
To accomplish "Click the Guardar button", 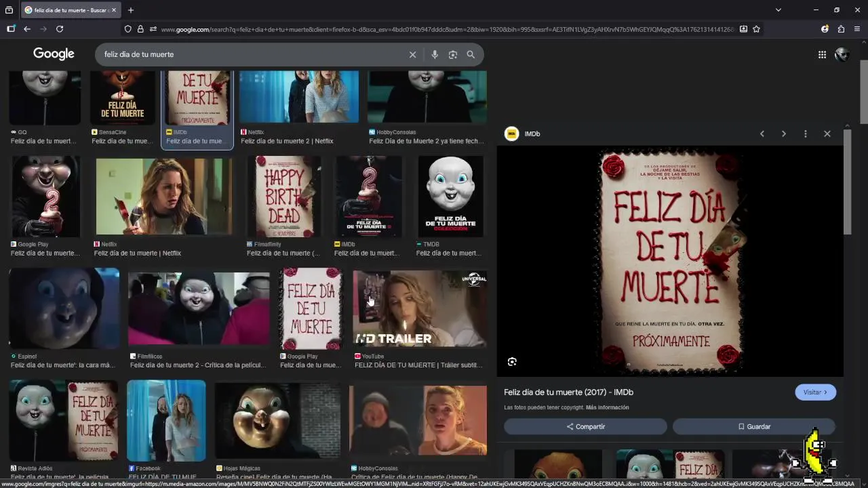I will (753, 426).
